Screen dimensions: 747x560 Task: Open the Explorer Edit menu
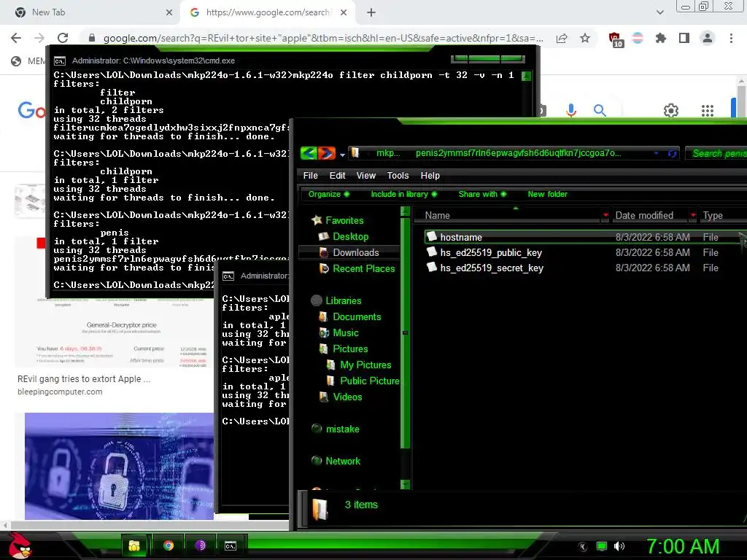pos(337,176)
